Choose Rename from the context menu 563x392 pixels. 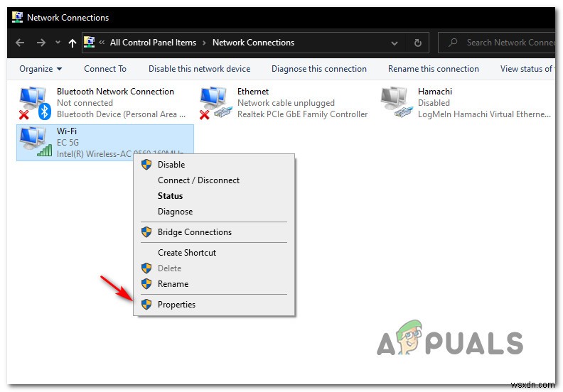coord(214,284)
